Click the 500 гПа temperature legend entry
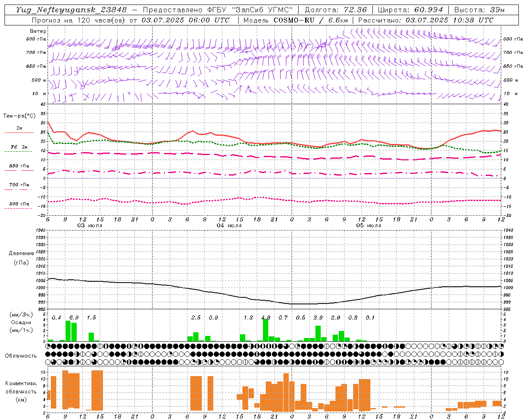525x420 pixels. point(19,204)
